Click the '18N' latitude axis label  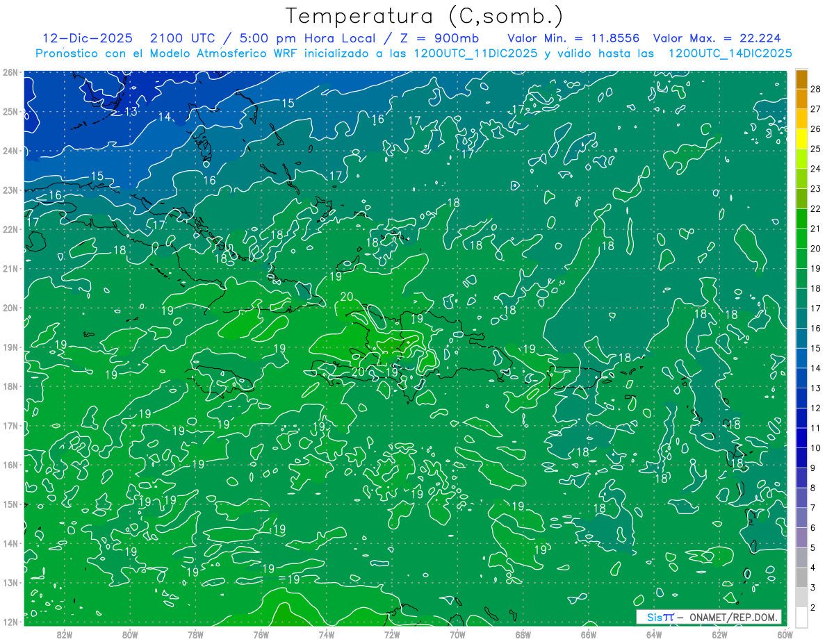point(10,386)
